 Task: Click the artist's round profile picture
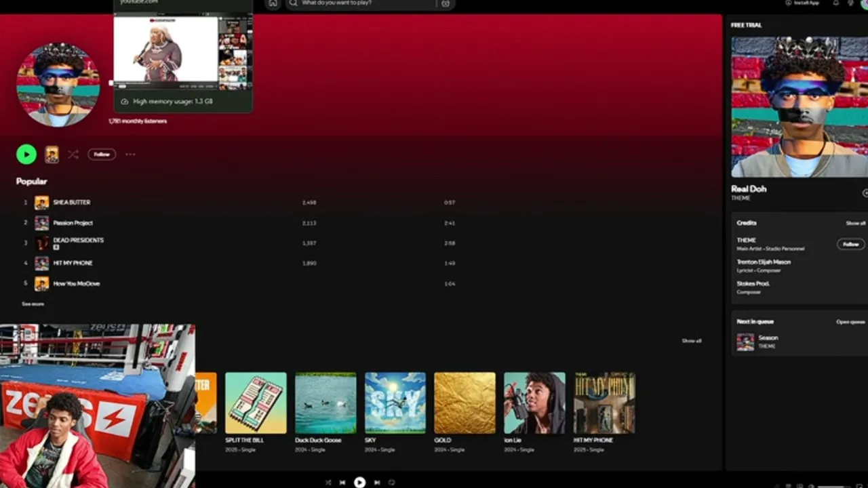pos(58,85)
